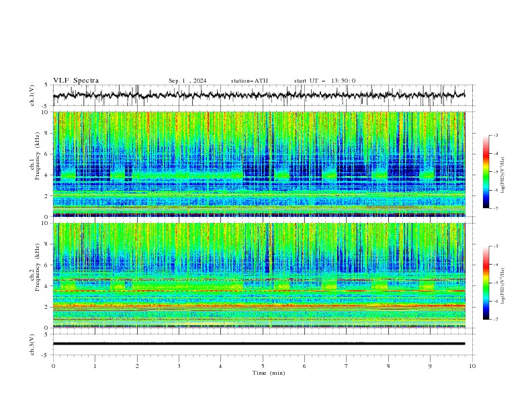The width and height of the screenshot is (532, 411).
Task: Click the '-7' value on lower colorbar
Action: tap(495, 320)
